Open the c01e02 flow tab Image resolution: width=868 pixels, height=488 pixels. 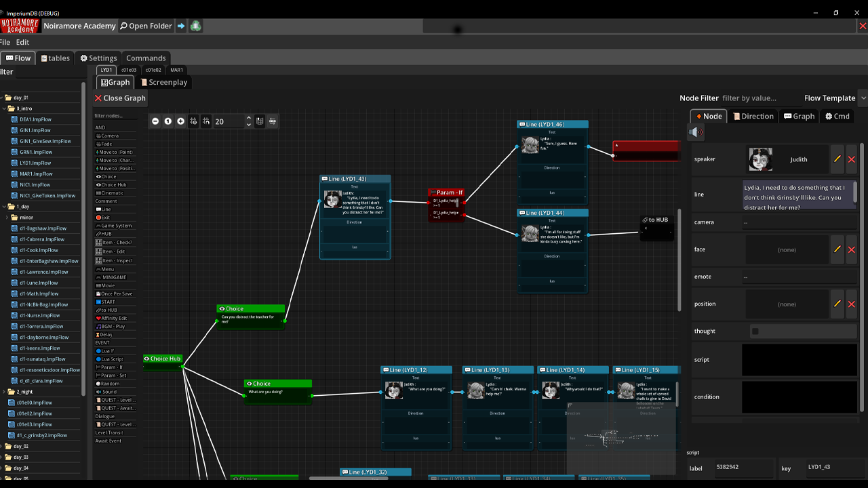[153, 70]
